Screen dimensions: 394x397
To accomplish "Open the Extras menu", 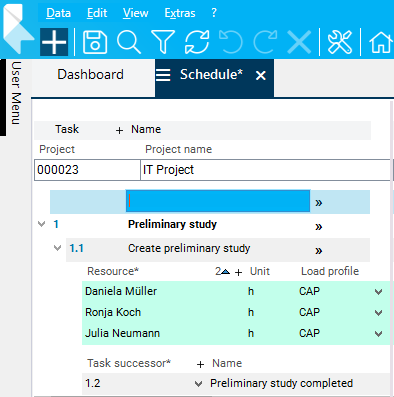I will click(x=180, y=13).
